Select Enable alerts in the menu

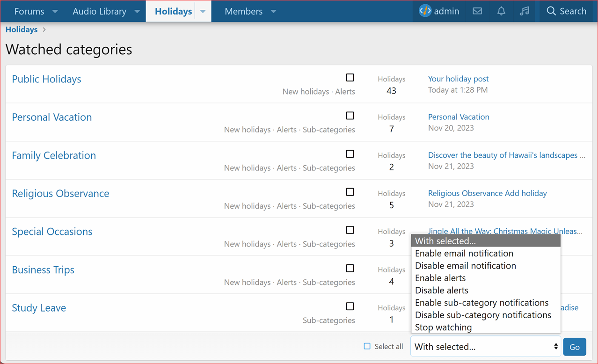pos(440,278)
